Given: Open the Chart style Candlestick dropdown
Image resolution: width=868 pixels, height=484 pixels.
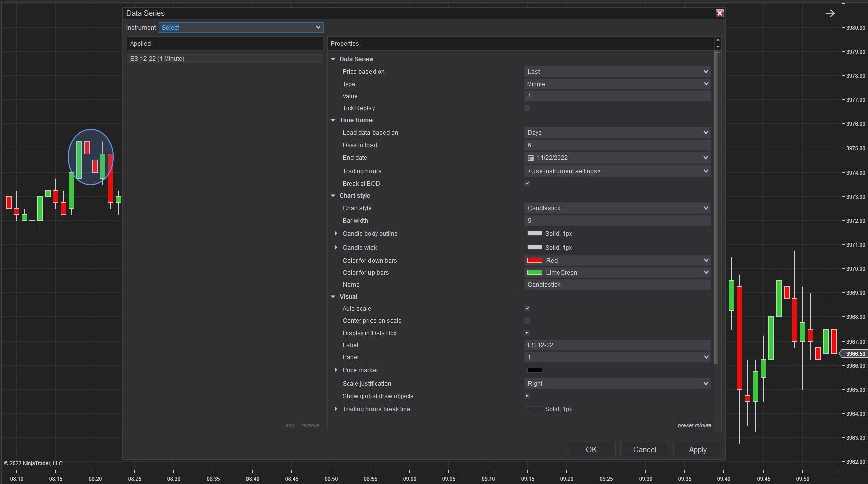Looking at the screenshot, I should (x=617, y=208).
